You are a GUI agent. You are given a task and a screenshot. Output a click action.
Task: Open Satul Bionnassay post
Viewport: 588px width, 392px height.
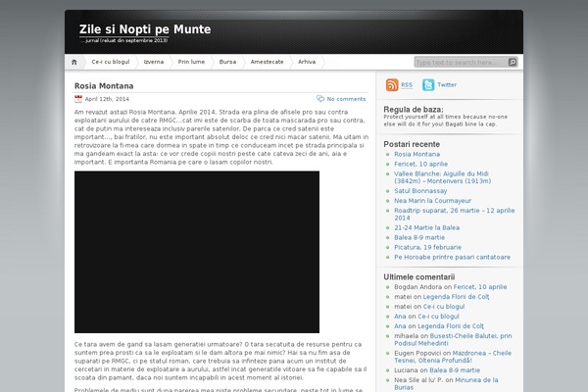pyautogui.click(x=420, y=191)
